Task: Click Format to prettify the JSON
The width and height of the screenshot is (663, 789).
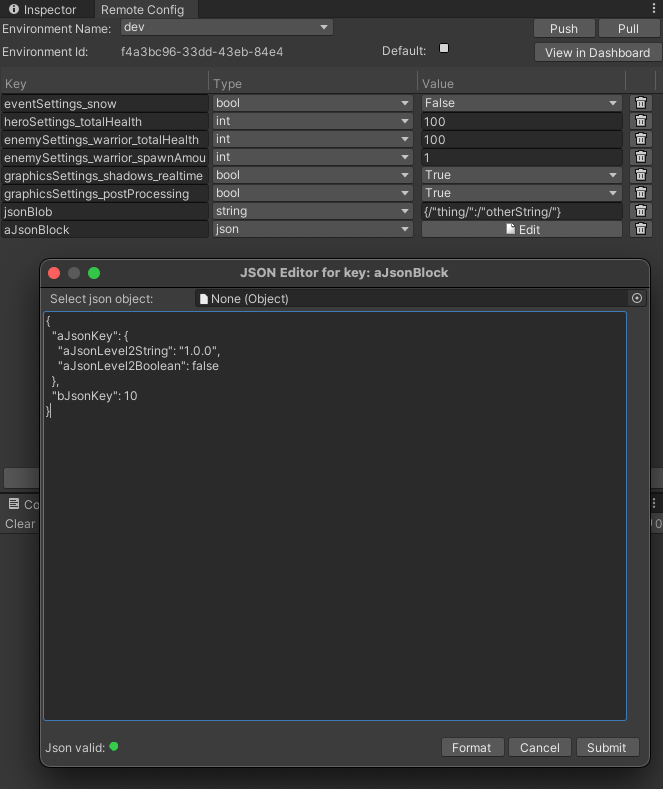Action: pyautogui.click(x=471, y=747)
